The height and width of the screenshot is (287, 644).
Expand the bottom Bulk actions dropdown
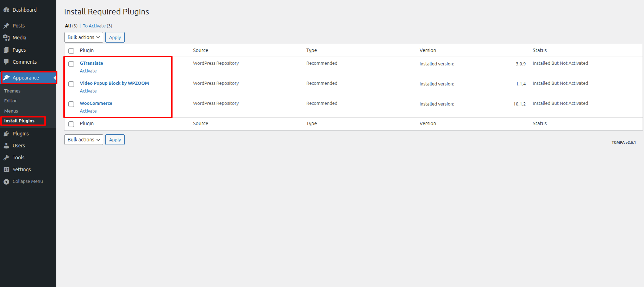coord(84,140)
